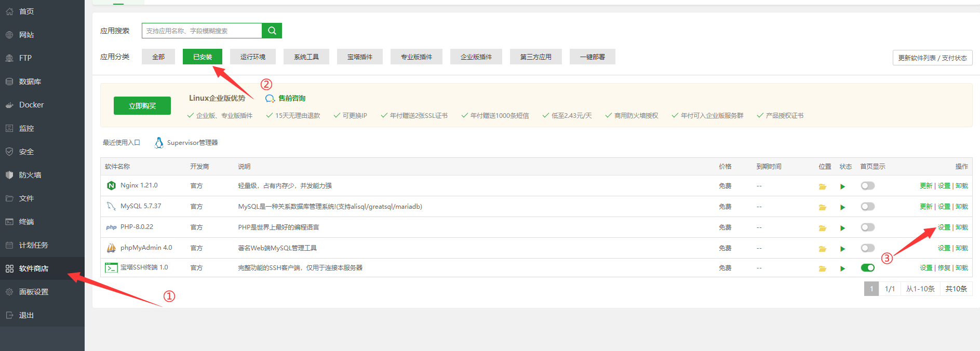Show the 宝塔插件 category
The image size is (980, 351).
click(x=360, y=57)
